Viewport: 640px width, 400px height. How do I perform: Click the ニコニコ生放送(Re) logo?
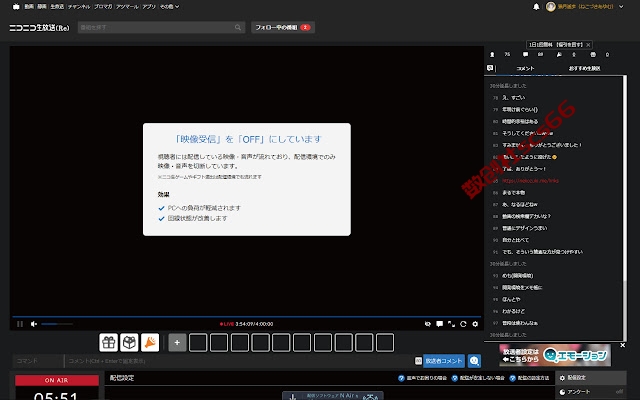coord(39,28)
